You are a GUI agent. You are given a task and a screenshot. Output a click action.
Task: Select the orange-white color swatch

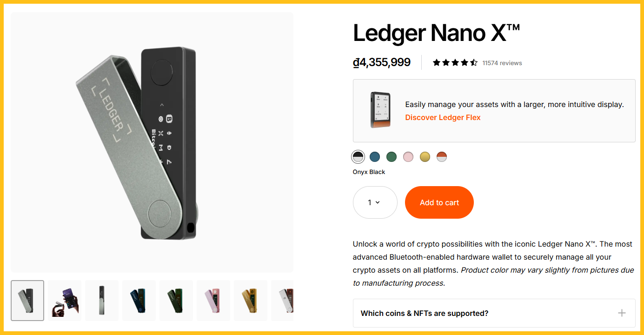441,157
